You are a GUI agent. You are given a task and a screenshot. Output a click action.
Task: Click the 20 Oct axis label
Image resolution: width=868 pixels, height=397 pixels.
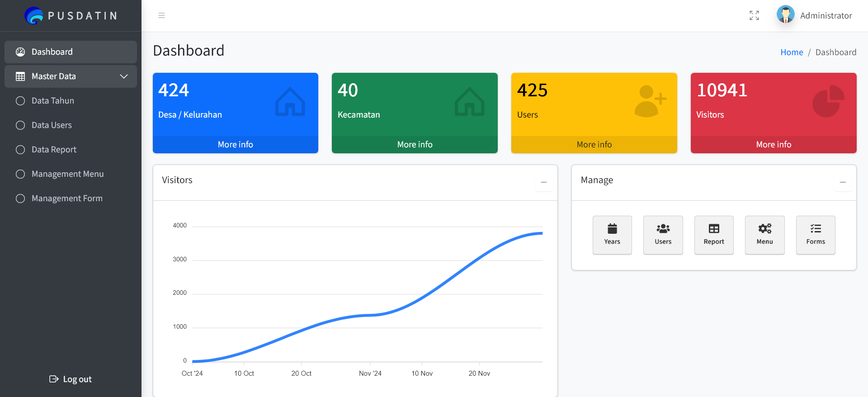[302, 373]
